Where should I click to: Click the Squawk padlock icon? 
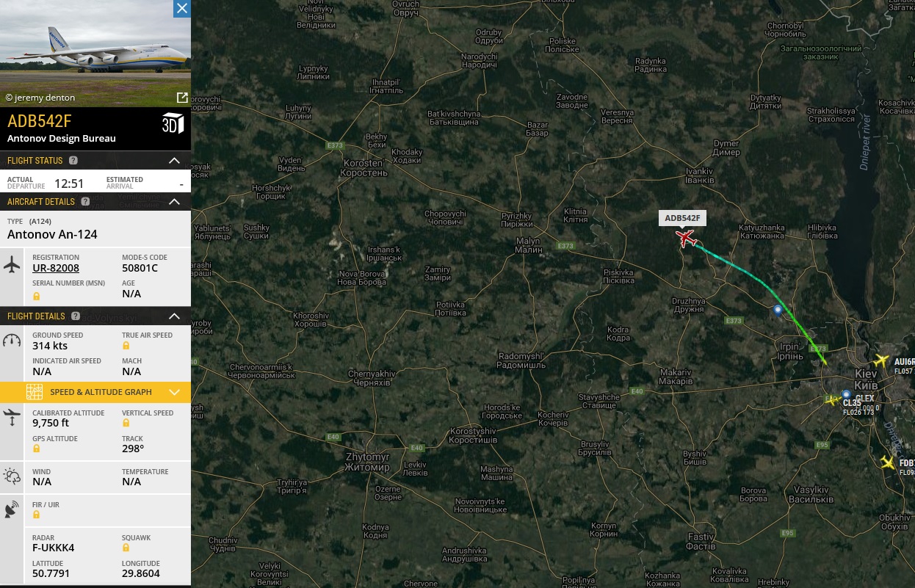click(x=126, y=548)
